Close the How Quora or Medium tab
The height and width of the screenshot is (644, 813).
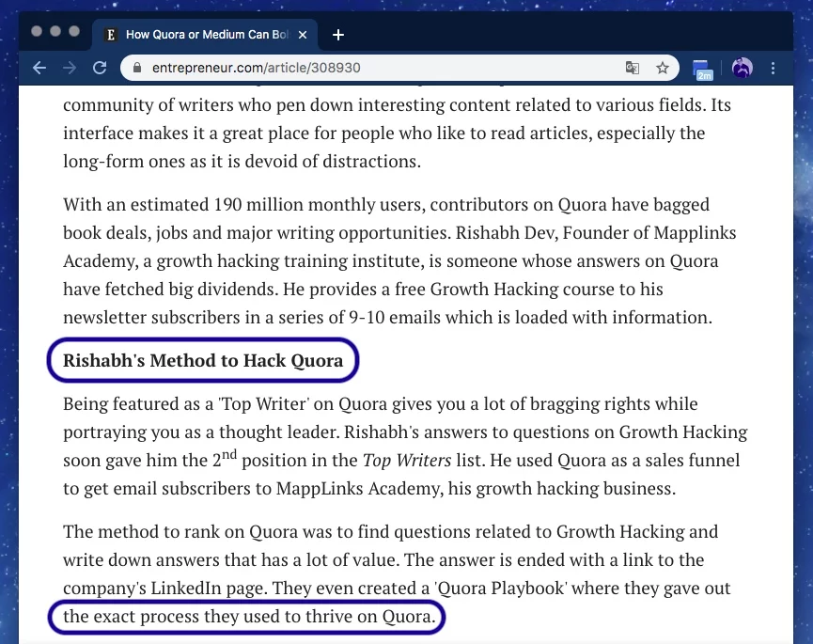point(303,35)
